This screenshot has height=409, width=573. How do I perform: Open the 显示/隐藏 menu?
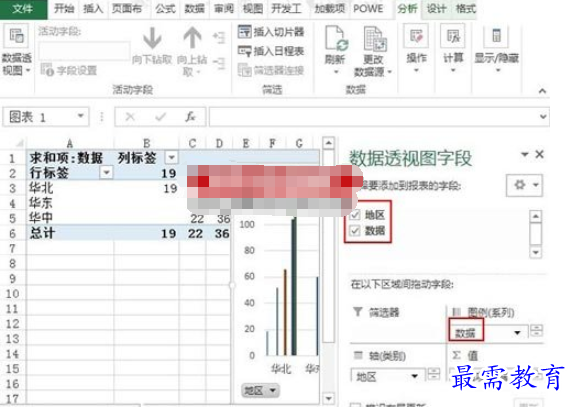coord(496,48)
